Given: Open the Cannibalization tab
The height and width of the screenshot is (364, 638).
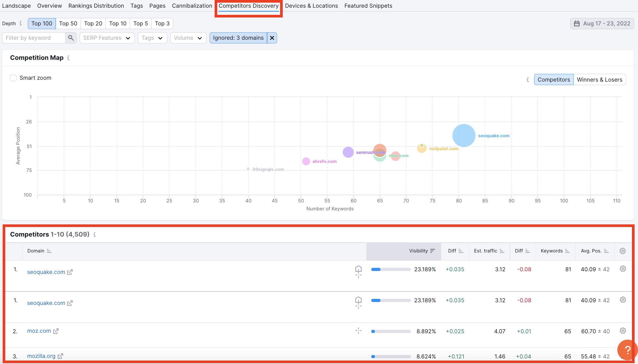Looking at the screenshot, I should coord(192,6).
